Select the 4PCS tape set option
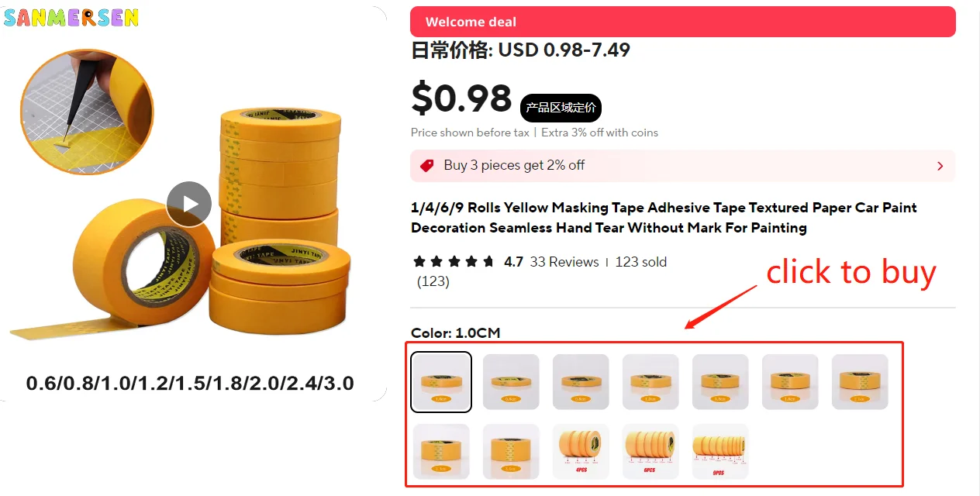The width and height of the screenshot is (980, 496). [581, 452]
